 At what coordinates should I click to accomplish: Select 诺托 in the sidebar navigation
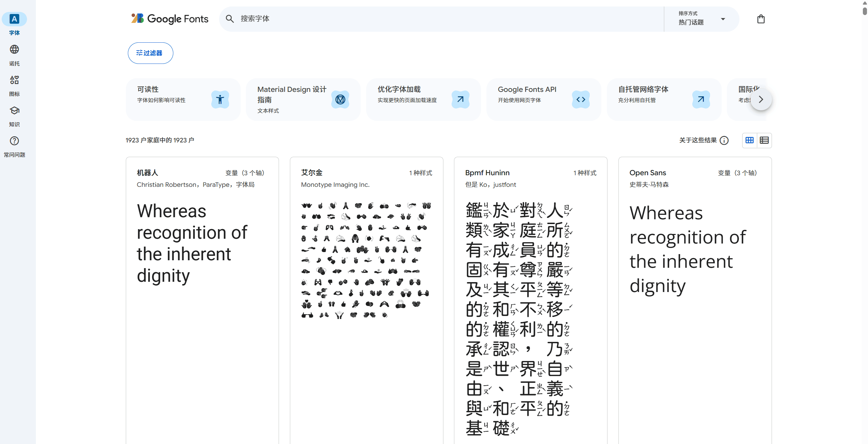coord(14,55)
